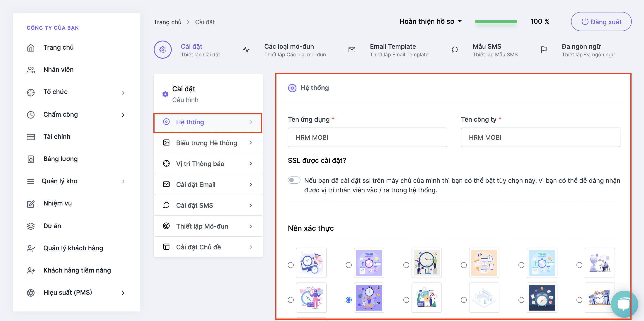Open Cài đặt SMS settings menu item
Image resolution: width=644 pixels, height=321 pixels.
[208, 205]
